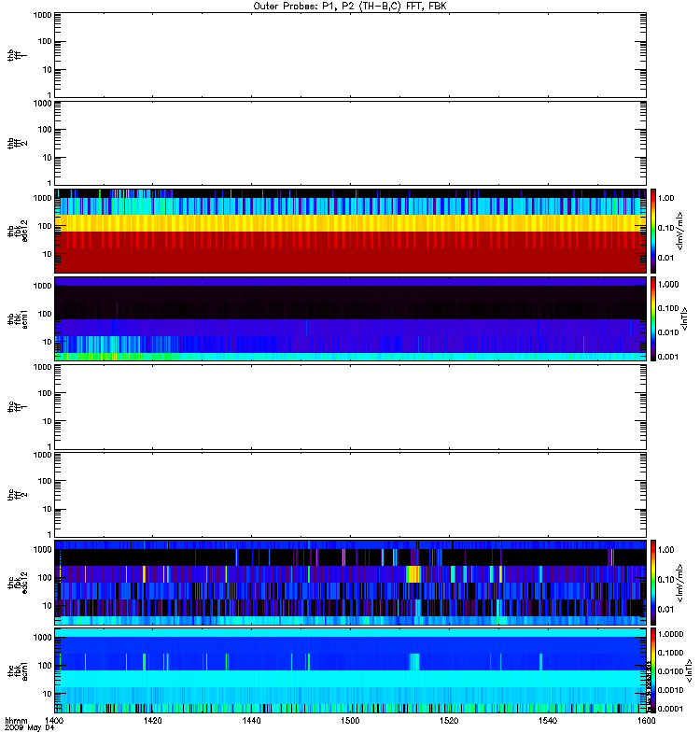Click the '1.00' label on thc edc12 colorbar

point(666,550)
